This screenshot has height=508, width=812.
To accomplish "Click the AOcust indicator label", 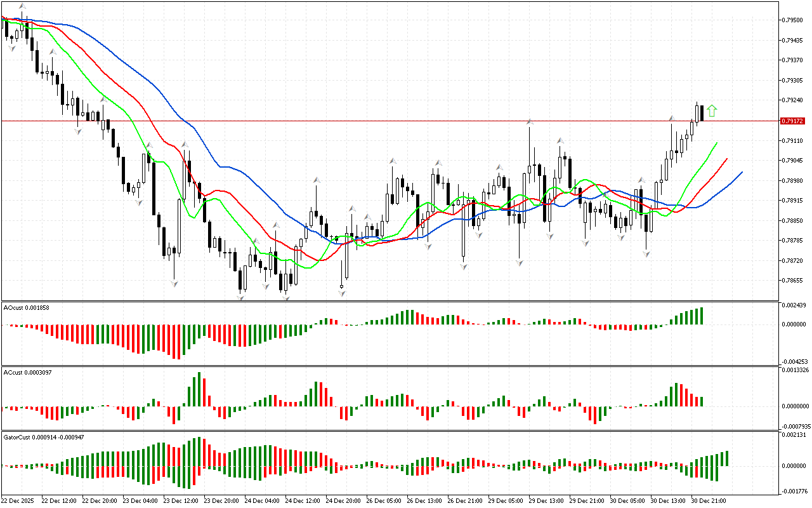I will (x=26, y=308).
